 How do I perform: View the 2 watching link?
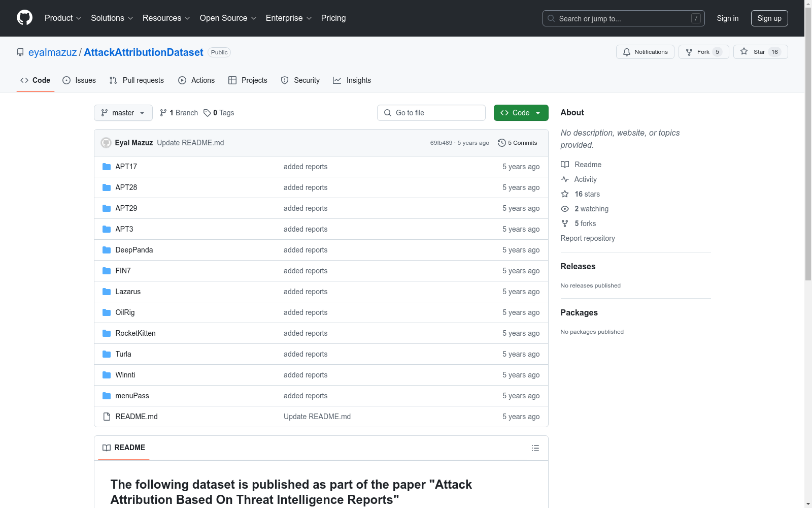pyautogui.click(x=585, y=209)
